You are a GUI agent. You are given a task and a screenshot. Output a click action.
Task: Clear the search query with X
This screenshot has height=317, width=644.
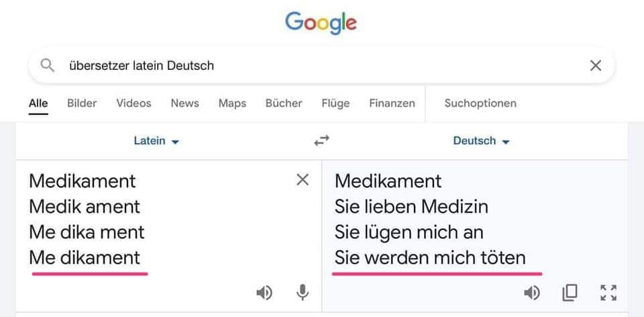pyautogui.click(x=595, y=65)
